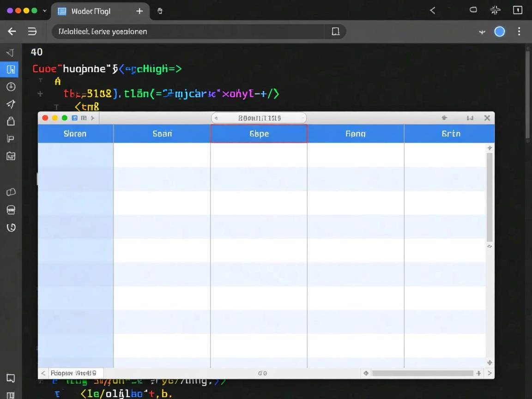The image size is (532, 399).
Task: Click the red-outlined "Bbpe" column header
Action: click(x=259, y=133)
